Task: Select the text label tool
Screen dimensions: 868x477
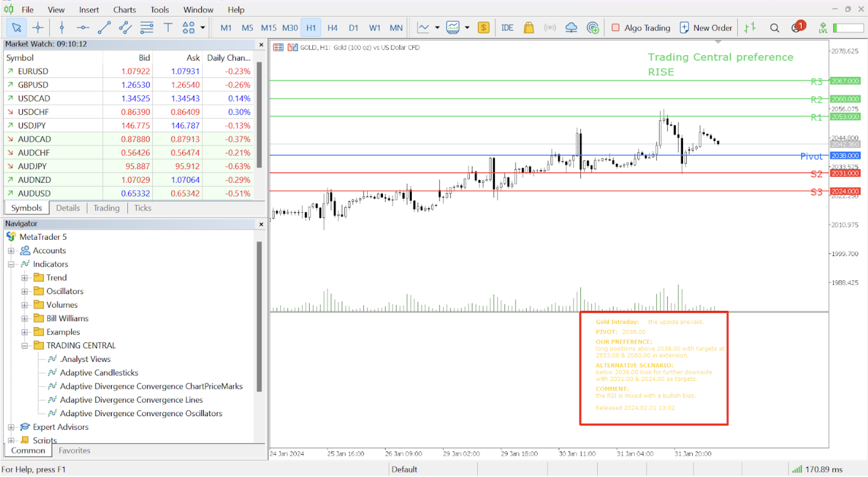Action: click(168, 28)
